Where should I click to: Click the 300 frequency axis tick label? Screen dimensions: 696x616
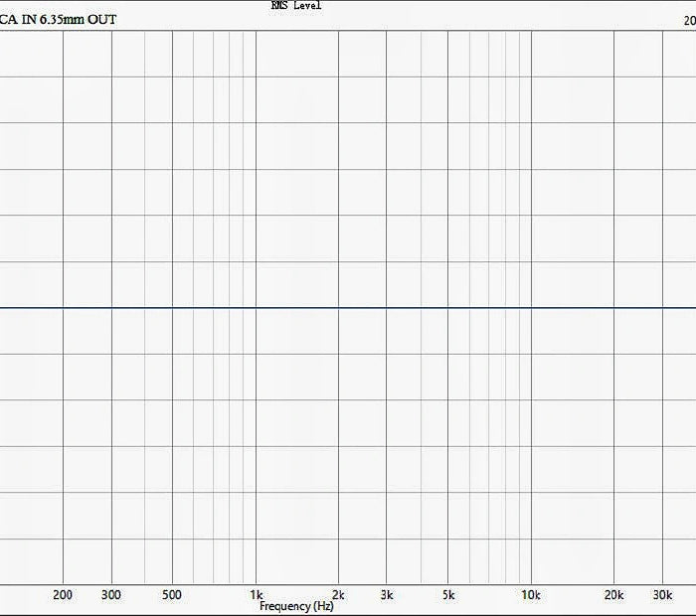[x=111, y=595]
